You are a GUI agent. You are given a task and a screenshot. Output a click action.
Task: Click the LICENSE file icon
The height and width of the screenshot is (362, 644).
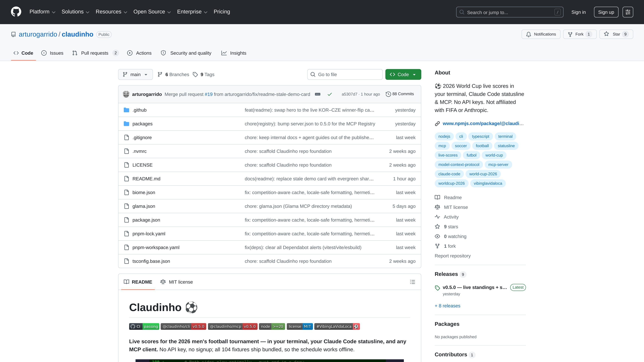(x=126, y=165)
